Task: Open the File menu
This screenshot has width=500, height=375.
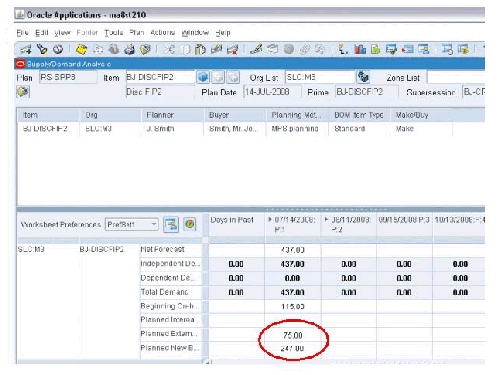Action: pyautogui.click(x=22, y=33)
